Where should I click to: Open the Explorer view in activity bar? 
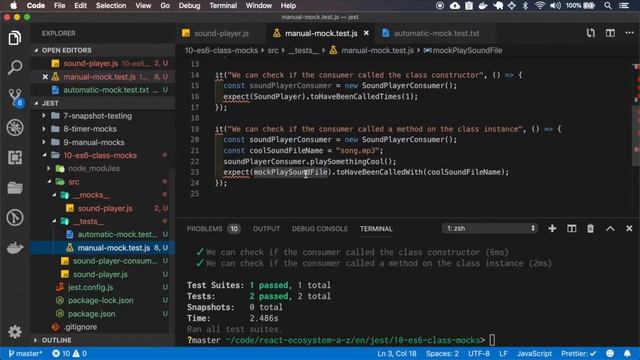click(x=15, y=38)
